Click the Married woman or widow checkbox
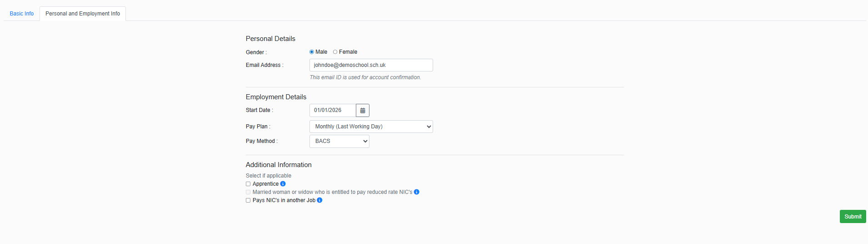The image size is (868, 244). coord(248,192)
